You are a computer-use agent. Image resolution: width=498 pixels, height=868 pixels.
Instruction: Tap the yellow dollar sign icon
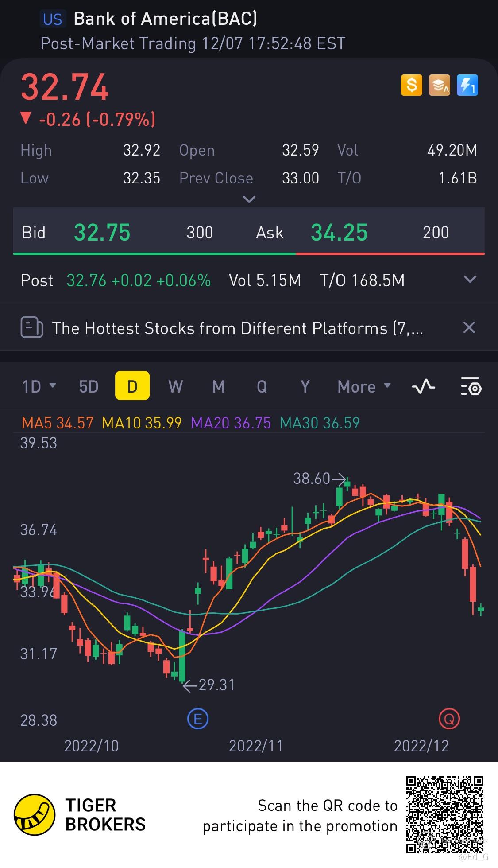(411, 85)
